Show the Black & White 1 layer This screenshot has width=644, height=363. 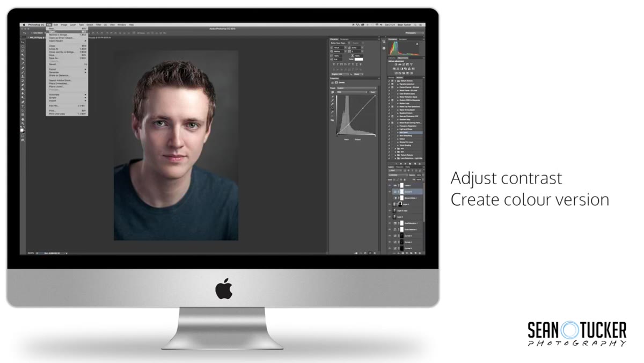[390, 198]
